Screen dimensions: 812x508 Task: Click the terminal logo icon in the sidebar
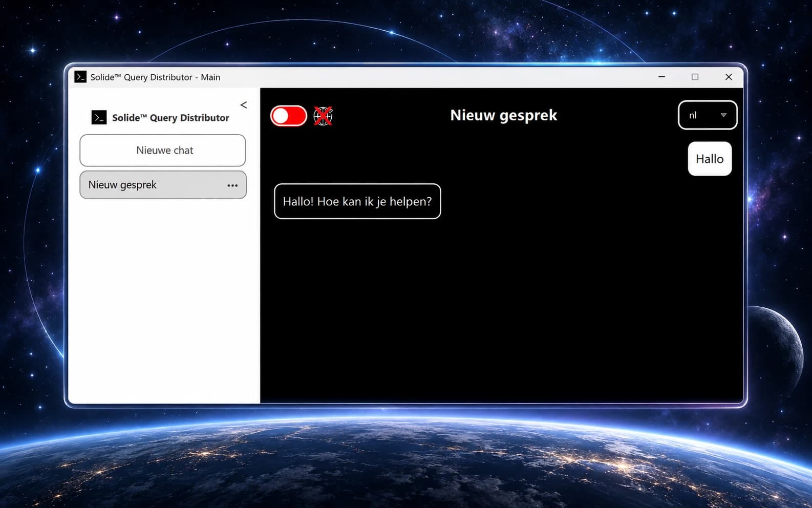(99, 118)
